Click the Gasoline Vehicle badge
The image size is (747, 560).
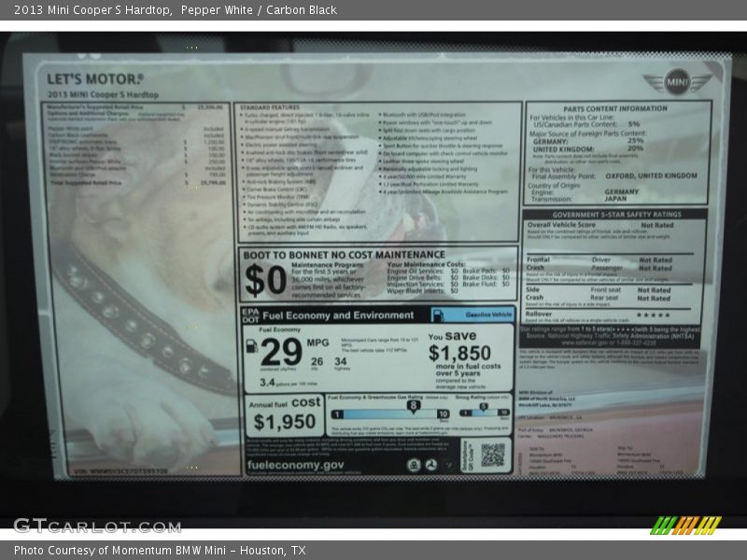472,315
